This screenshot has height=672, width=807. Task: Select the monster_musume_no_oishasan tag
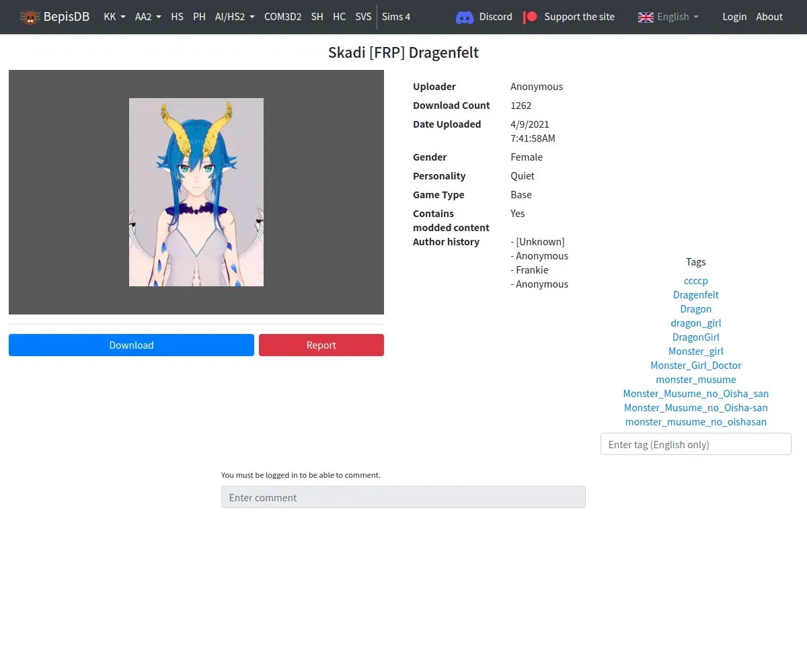pos(696,422)
